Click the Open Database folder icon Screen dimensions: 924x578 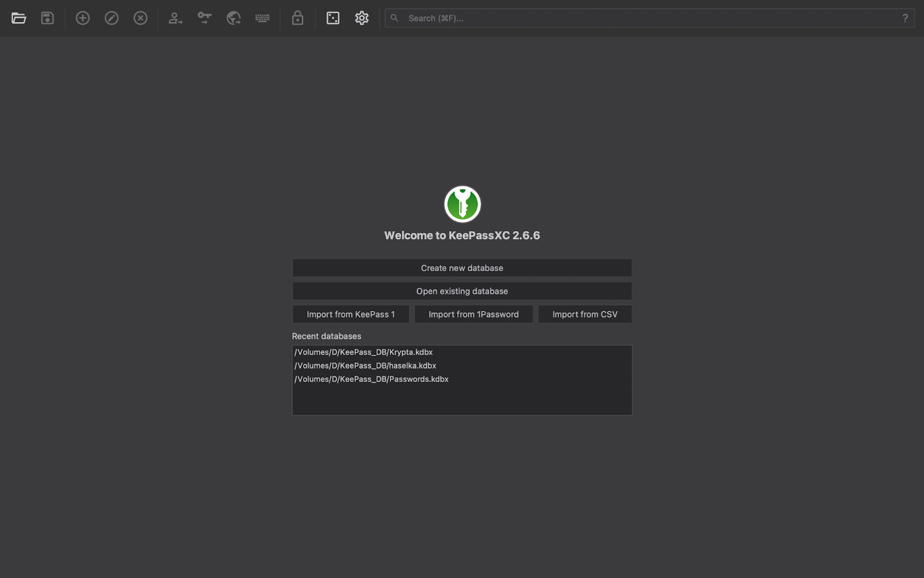coord(18,18)
